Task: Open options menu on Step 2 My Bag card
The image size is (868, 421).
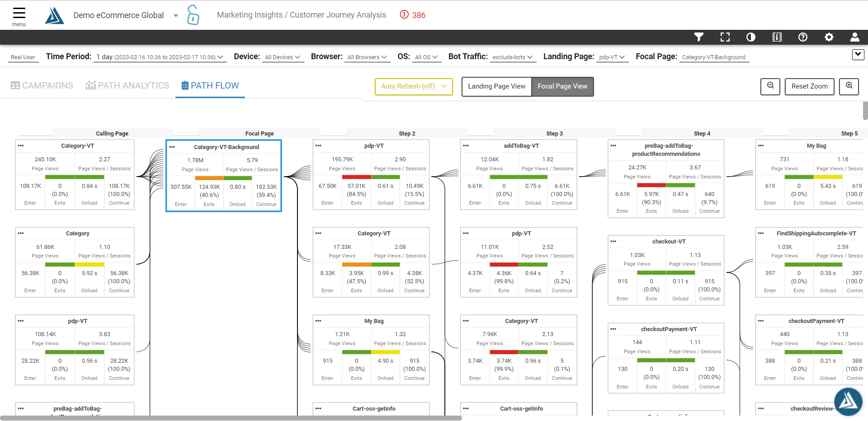Action: [318, 321]
